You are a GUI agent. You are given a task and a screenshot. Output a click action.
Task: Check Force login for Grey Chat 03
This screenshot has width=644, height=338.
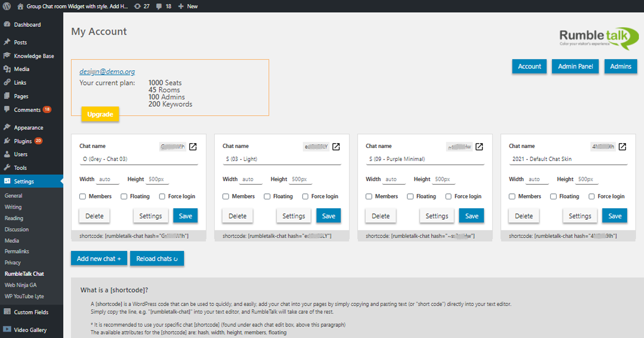click(x=162, y=196)
